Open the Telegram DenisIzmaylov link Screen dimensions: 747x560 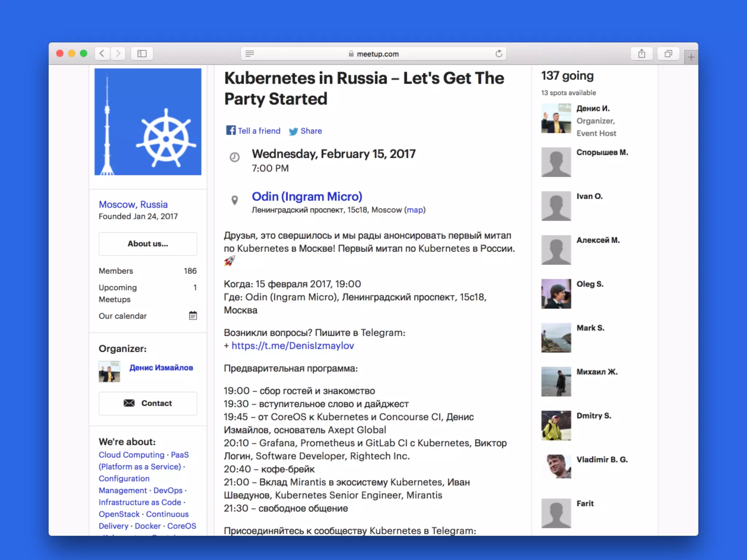293,346
